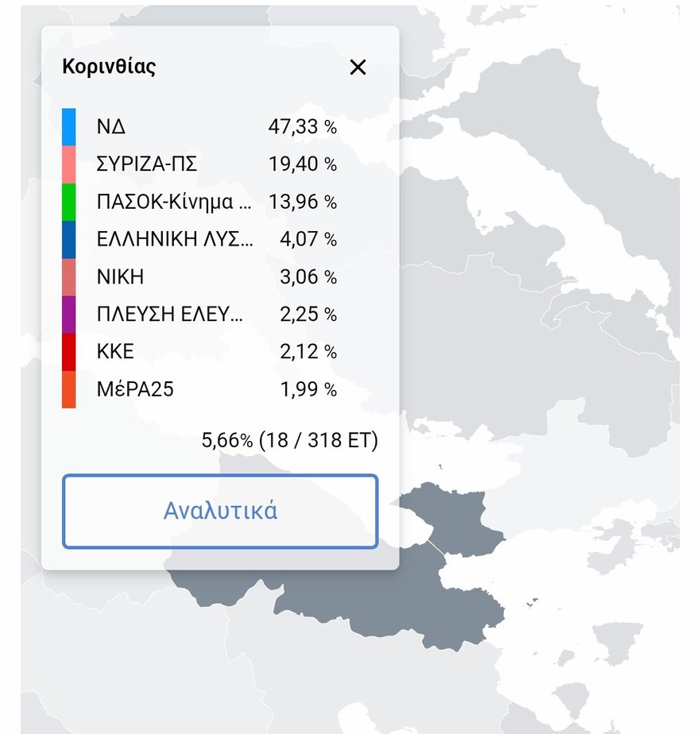Select the ΝΔ party name
Screen dimensions: 700x734
tap(111, 127)
